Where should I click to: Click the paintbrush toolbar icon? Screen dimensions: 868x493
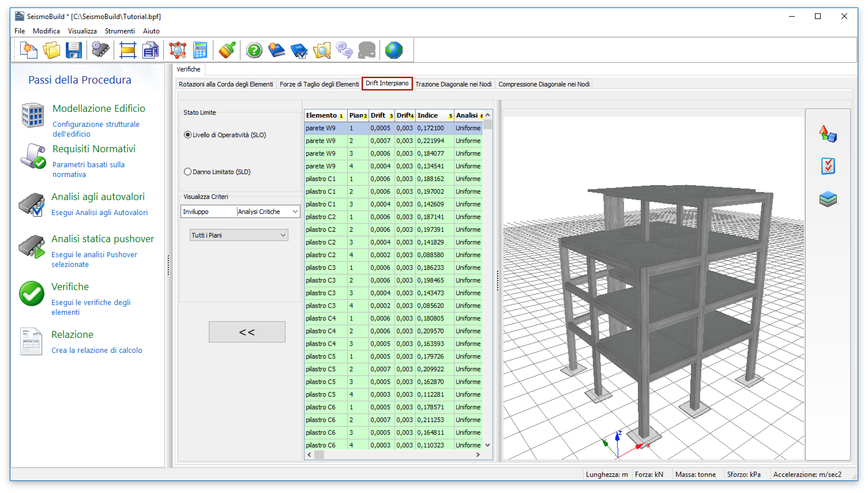pos(227,50)
